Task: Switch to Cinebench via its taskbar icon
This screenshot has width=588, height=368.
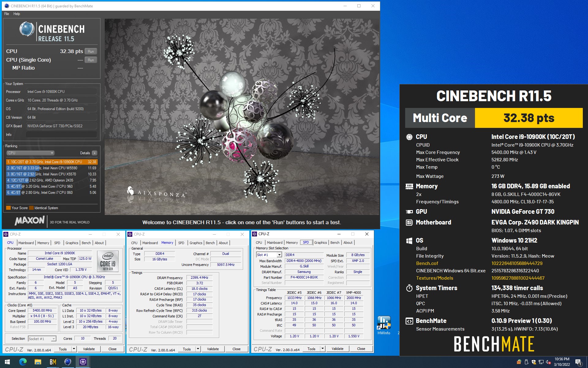Action: coord(68,362)
